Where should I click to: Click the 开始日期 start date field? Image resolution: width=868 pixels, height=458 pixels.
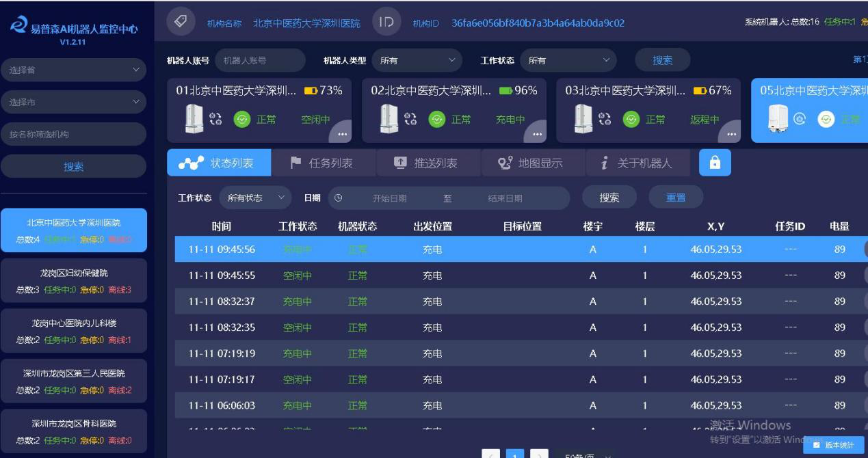(389, 198)
